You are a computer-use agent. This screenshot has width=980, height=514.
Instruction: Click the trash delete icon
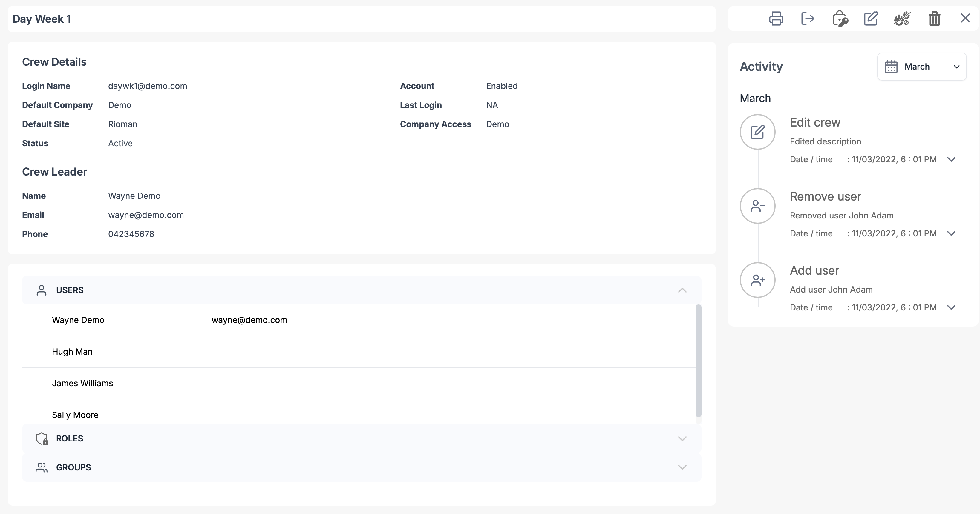point(934,18)
